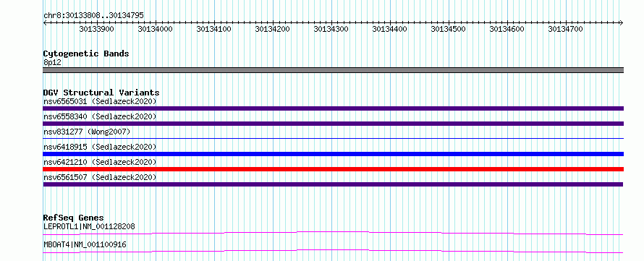Click ruler position 30134500
Screen dimensions: 644x261
pyautogui.click(x=449, y=29)
